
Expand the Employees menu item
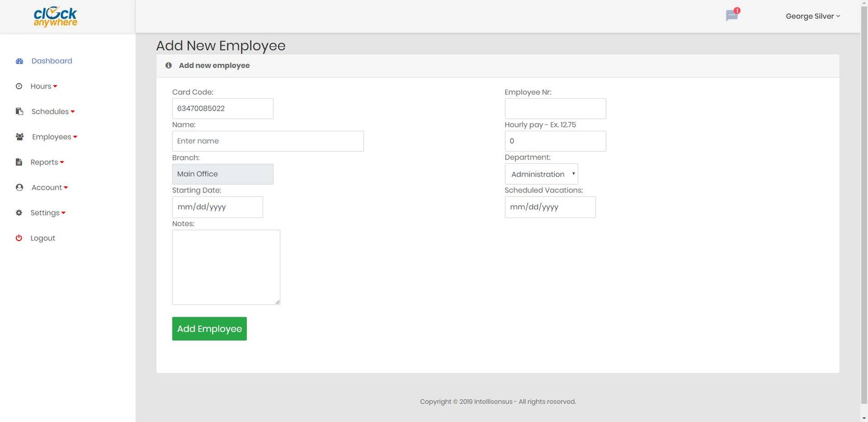pyautogui.click(x=54, y=137)
